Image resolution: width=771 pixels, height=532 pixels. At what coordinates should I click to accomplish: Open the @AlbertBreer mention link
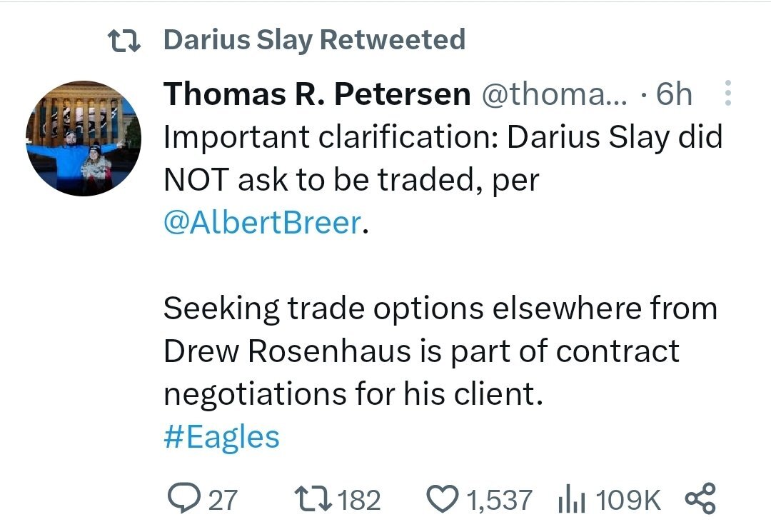(263, 224)
